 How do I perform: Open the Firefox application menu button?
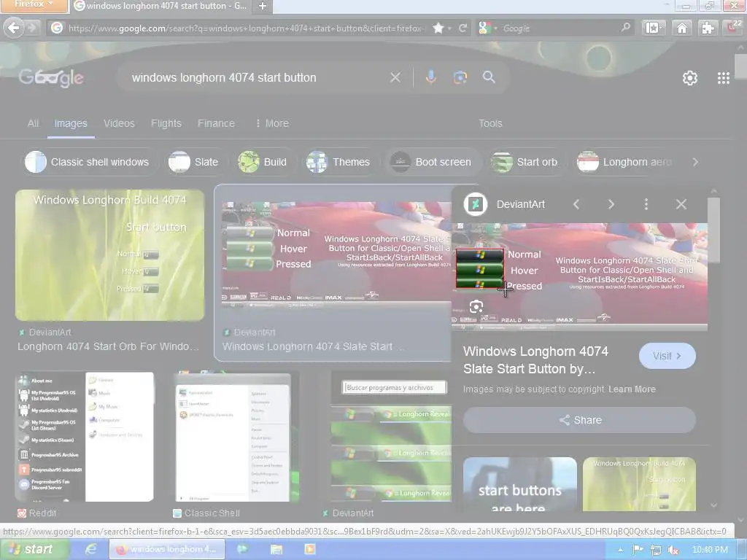coord(33,5)
